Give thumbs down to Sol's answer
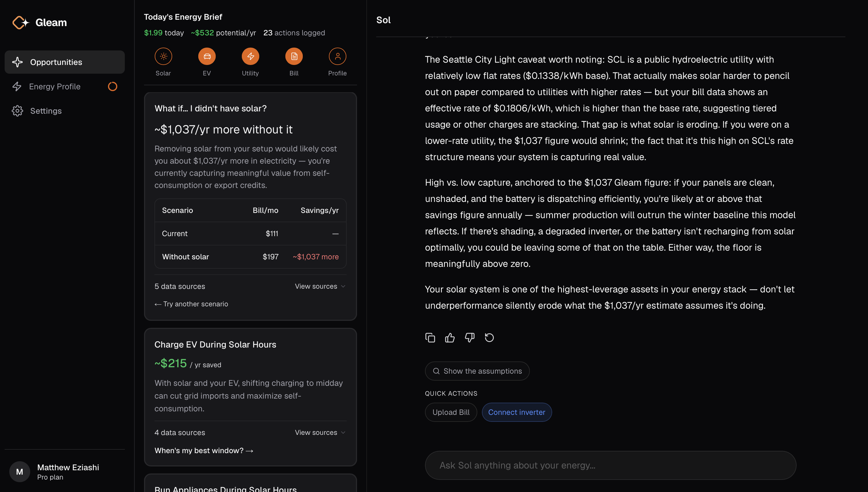 (470, 338)
